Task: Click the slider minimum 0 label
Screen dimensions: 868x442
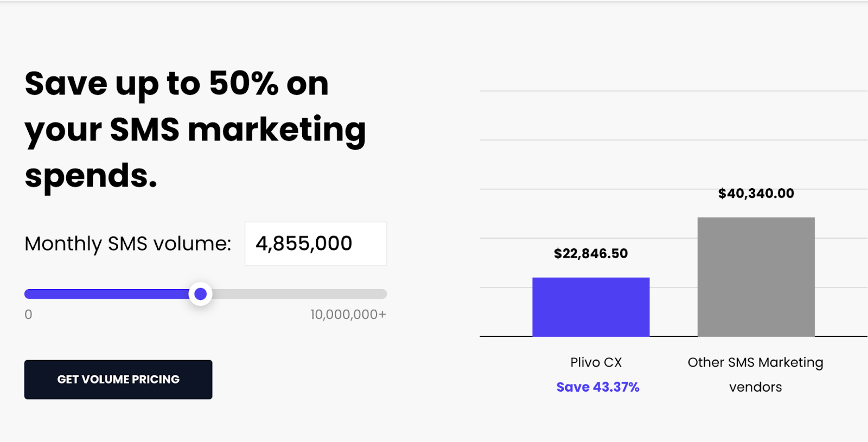Action: pos(28,315)
